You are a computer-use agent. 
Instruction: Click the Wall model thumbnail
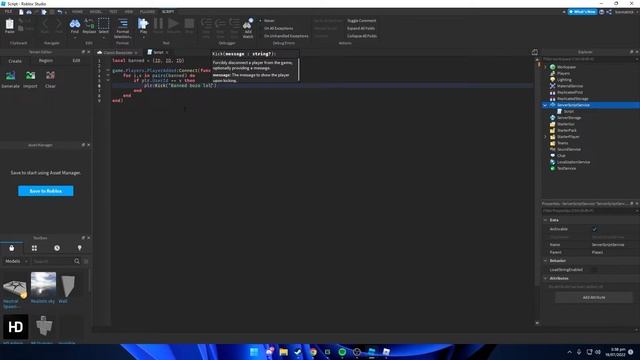(x=67, y=286)
